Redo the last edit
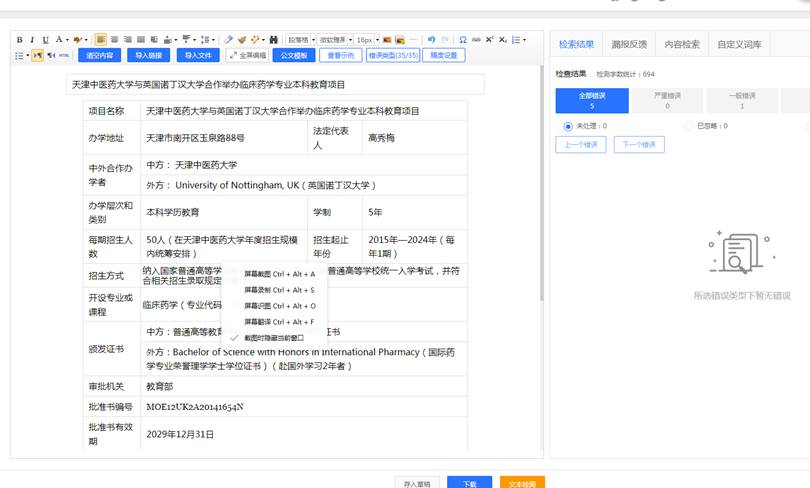The image size is (810, 488). coord(445,39)
